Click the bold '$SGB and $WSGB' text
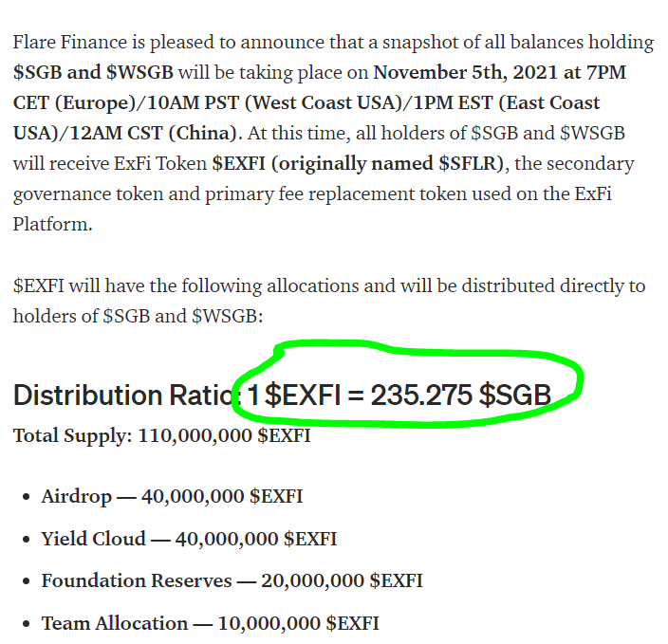This screenshot has height=644, width=668. 93,72
